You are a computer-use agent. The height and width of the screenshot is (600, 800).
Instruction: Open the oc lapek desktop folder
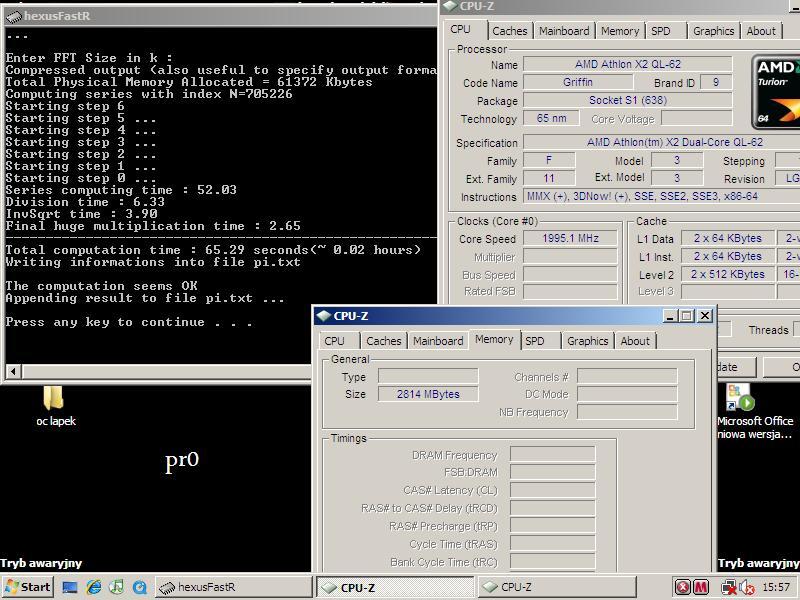coord(55,406)
